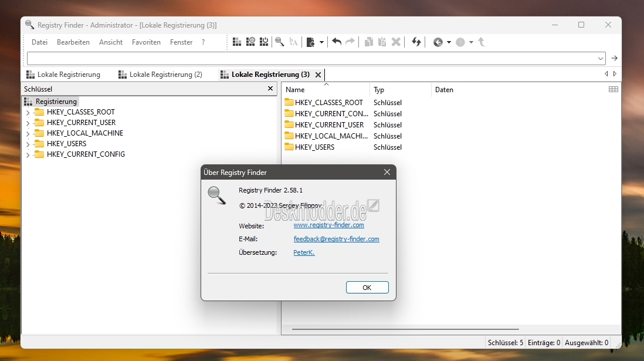Click the list view layout icon
This screenshot has width=644, height=361.
[x=613, y=89]
